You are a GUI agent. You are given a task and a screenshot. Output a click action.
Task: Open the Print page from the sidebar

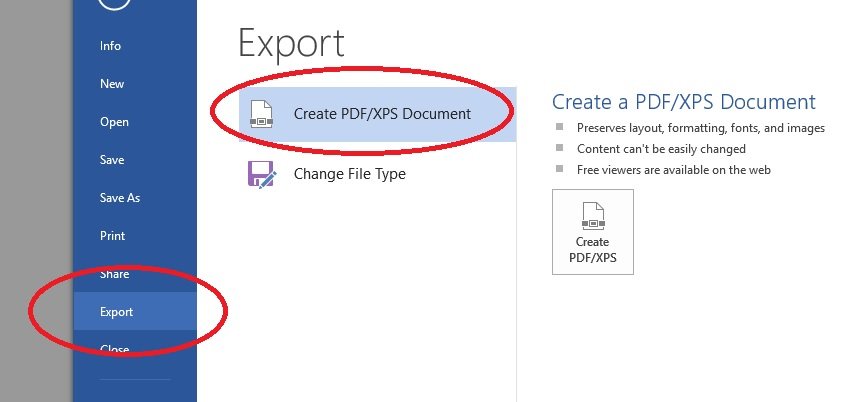113,236
